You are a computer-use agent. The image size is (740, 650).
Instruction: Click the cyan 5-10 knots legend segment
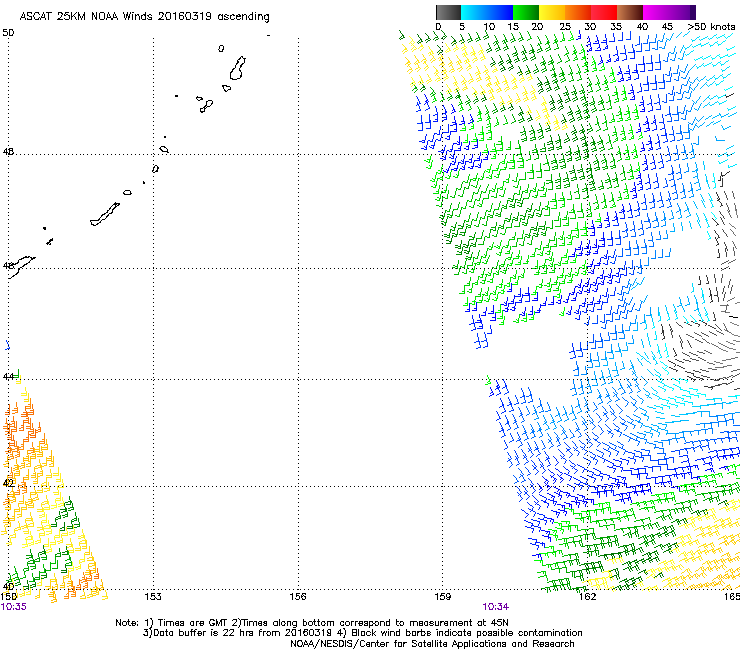click(x=474, y=12)
